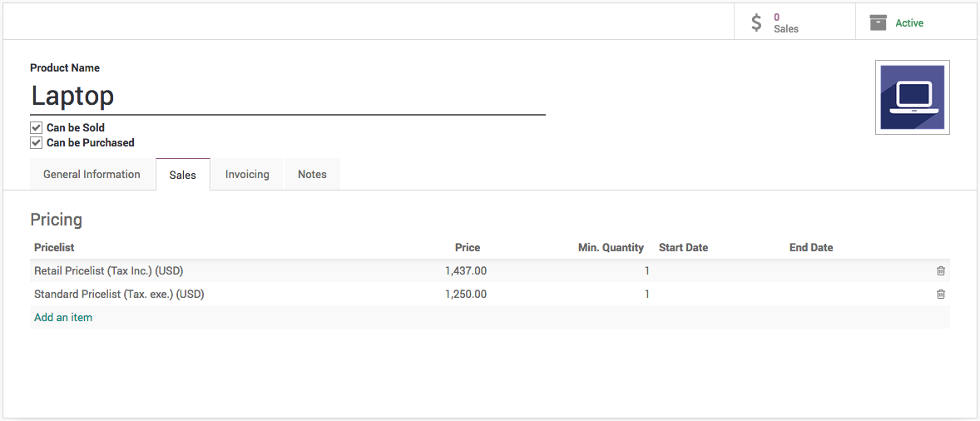Toggle the Can be Sold checkbox
Viewport: 980px width, 421px height.
[x=37, y=128]
